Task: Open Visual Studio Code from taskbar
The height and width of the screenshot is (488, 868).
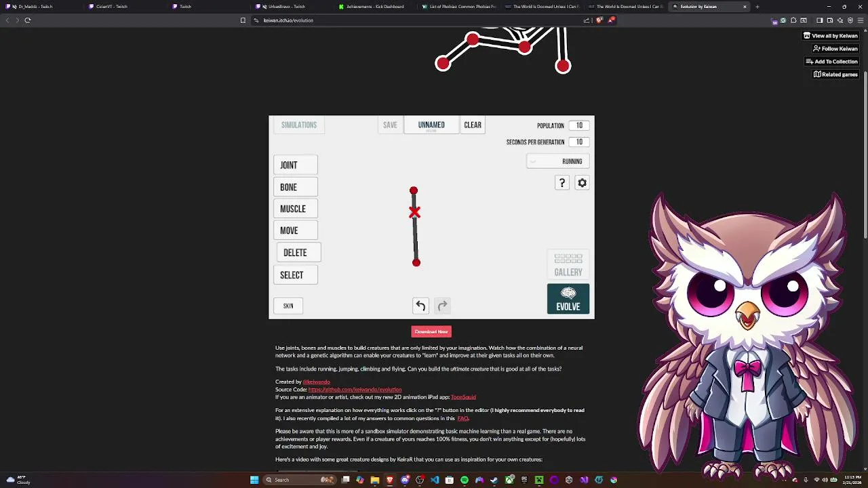Action: click(435, 480)
